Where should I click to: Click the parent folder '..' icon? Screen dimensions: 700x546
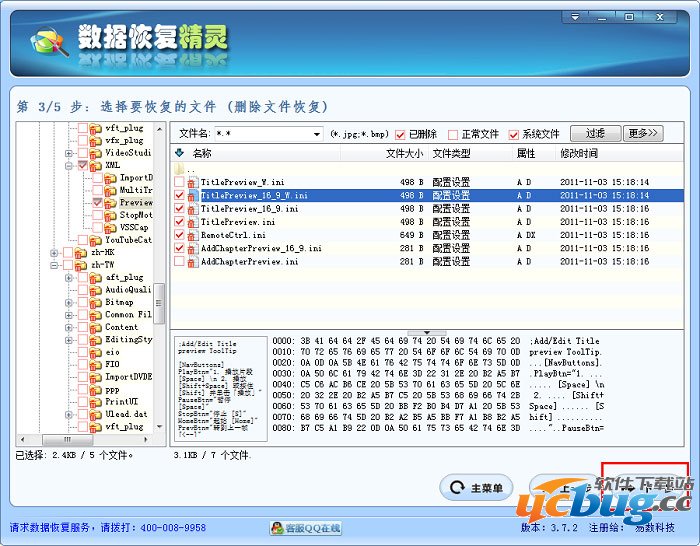pos(179,169)
